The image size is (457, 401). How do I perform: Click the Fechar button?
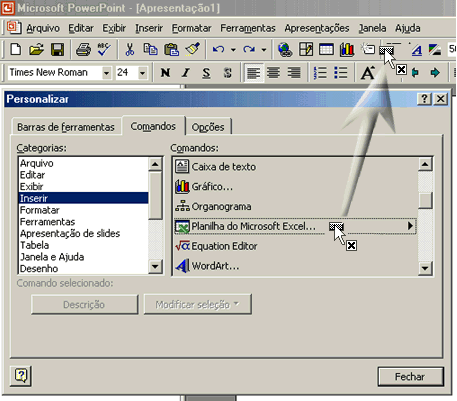pyautogui.click(x=410, y=377)
